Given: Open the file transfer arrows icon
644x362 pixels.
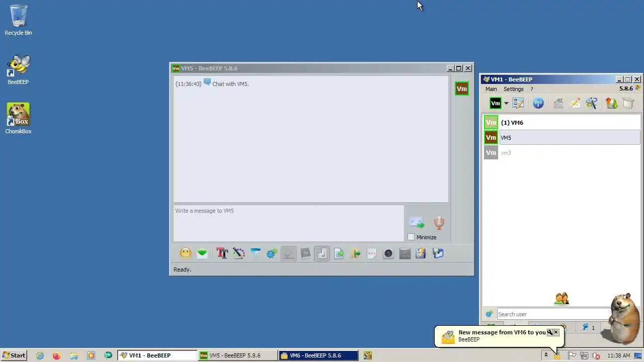Looking at the screenshot, I should click(x=611, y=103).
